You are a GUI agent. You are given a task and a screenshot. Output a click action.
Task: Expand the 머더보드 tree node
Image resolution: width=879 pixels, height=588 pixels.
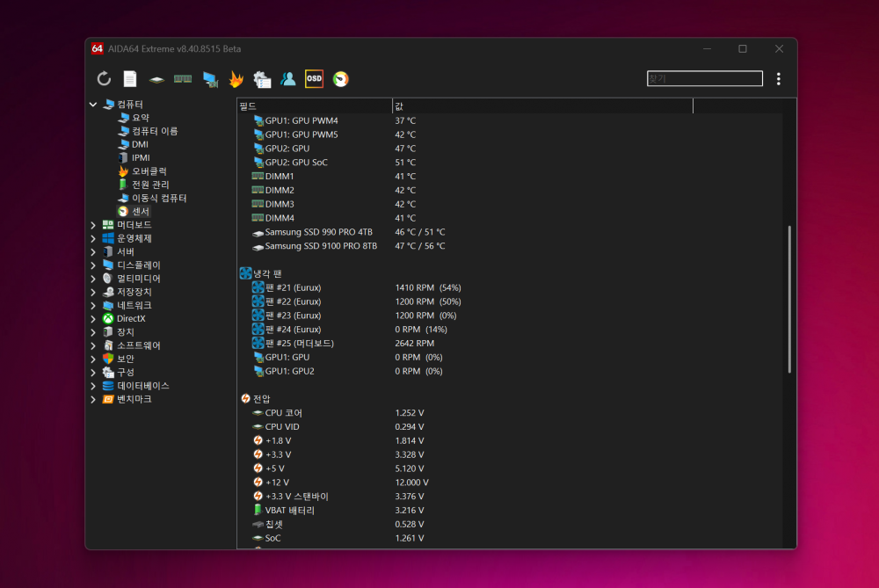(x=93, y=225)
